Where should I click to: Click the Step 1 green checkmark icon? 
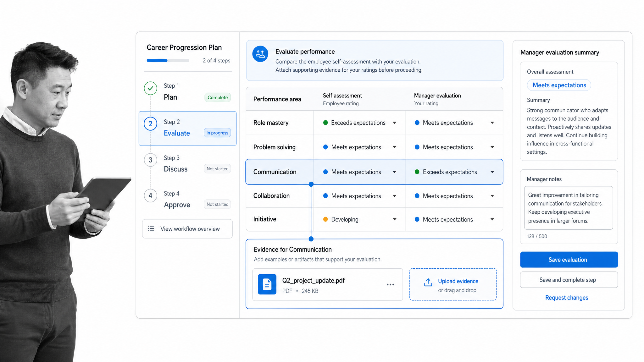(x=150, y=88)
